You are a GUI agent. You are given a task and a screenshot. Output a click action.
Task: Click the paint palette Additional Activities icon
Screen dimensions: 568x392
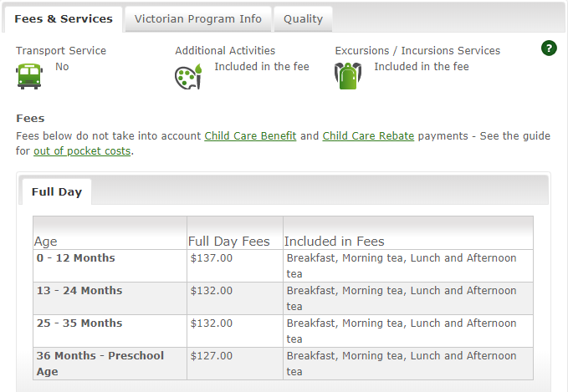188,76
